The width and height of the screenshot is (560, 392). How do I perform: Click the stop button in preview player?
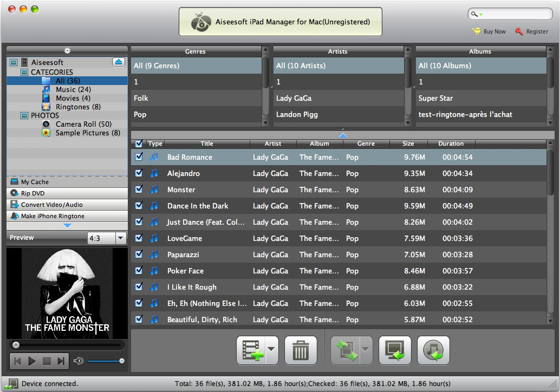(x=47, y=361)
